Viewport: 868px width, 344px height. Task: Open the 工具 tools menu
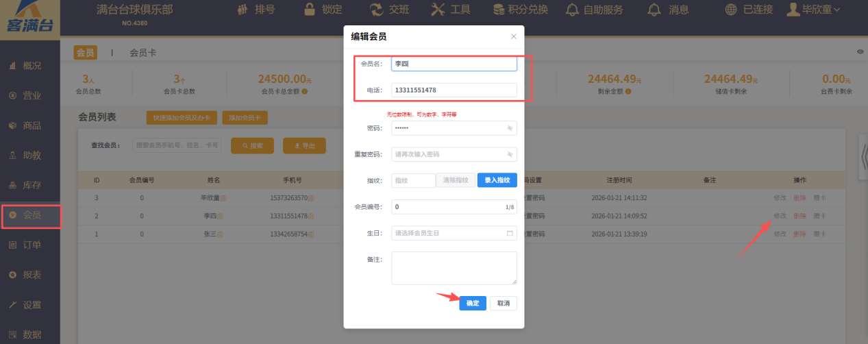(x=451, y=10)
